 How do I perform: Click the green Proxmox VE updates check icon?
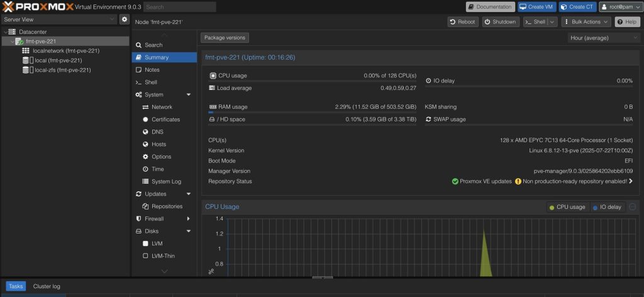click(455, 181)
